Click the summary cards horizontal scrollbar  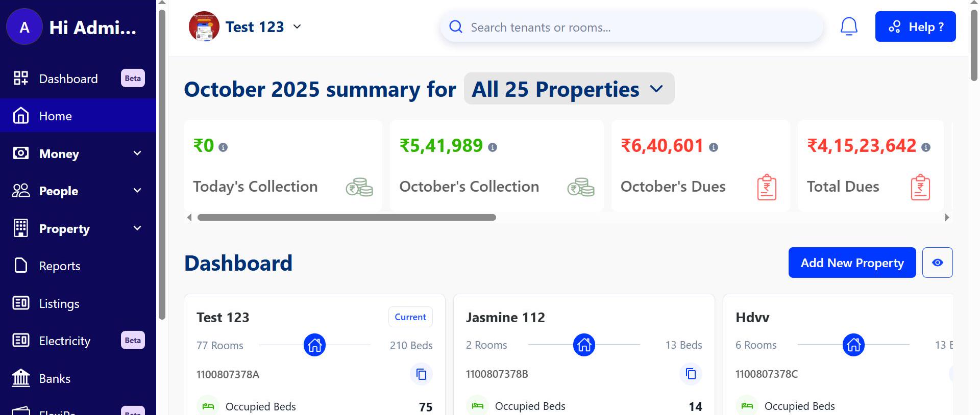point(346,218)
